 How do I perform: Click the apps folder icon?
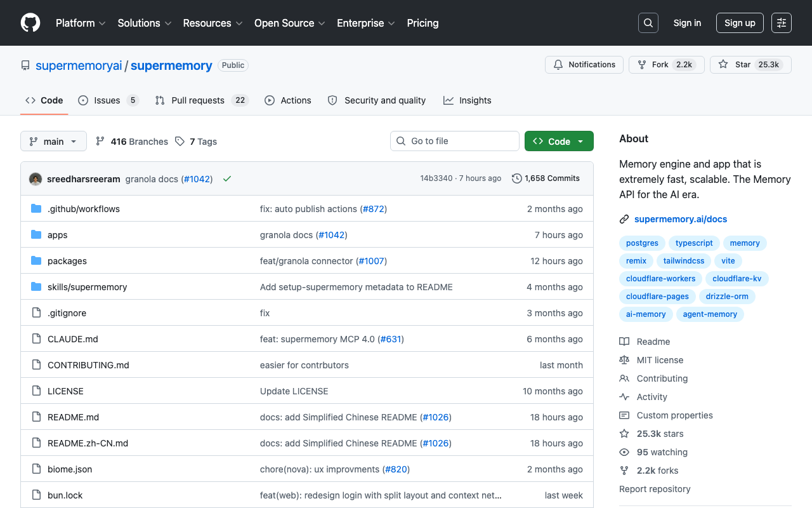tap(36, 235)
